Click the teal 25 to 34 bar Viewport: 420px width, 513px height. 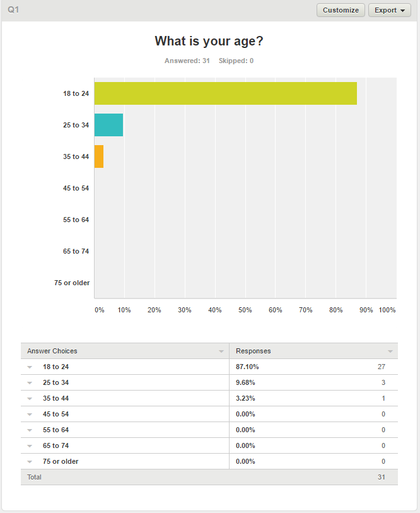pyautogui.click(x=108, y=125)
